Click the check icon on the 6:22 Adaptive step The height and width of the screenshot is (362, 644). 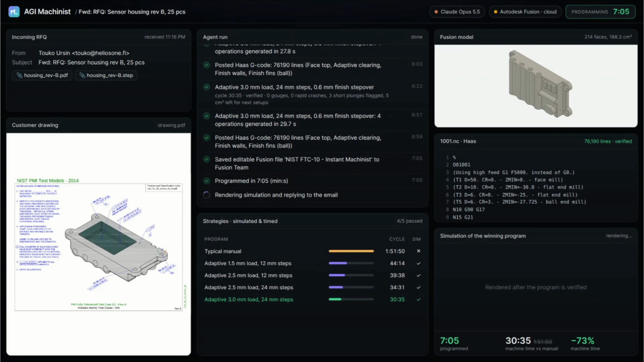(x=206, y=87)
